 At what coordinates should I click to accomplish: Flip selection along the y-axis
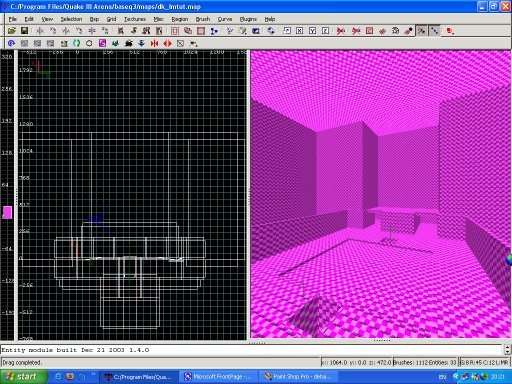click(66, 31)
